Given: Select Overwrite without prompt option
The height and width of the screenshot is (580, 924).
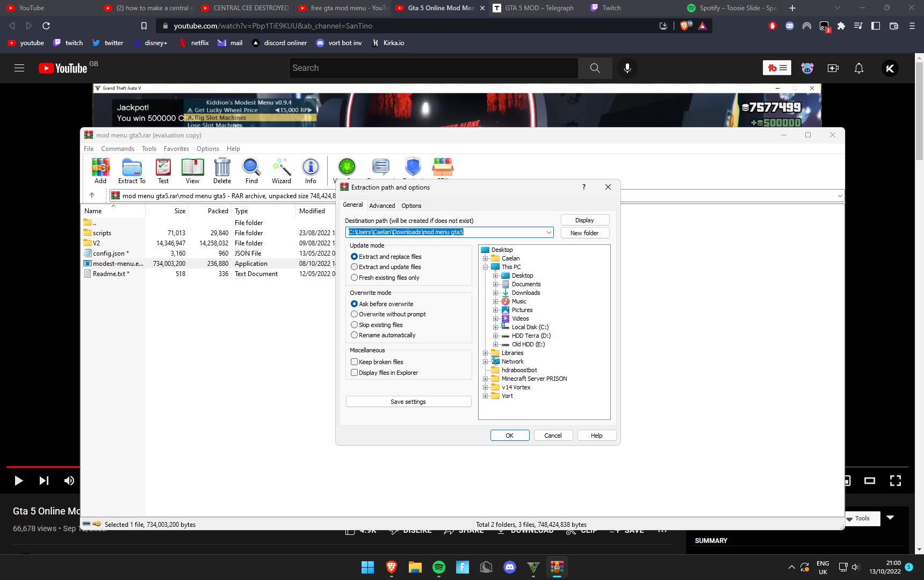Looking at the screenshot, I should (355, 314).
